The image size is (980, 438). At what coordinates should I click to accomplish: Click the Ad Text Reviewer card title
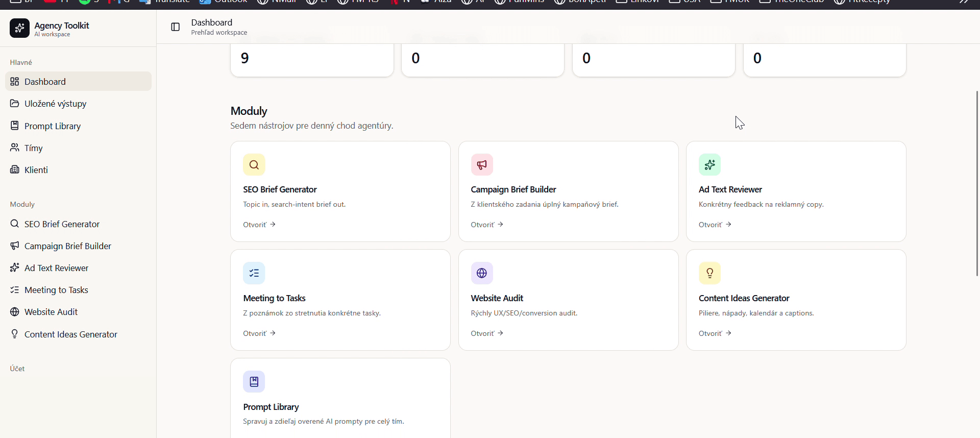pos(730,189)
